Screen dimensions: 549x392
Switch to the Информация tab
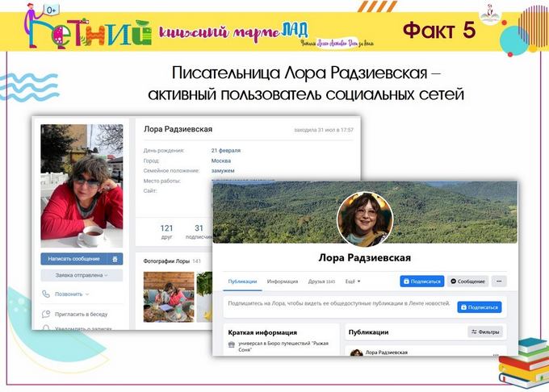point(283,281)
